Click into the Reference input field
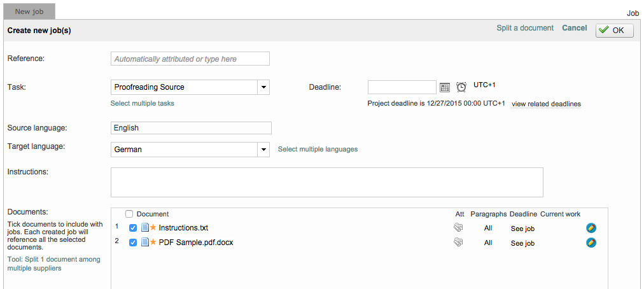644x289 pixels. coord(190,59)
